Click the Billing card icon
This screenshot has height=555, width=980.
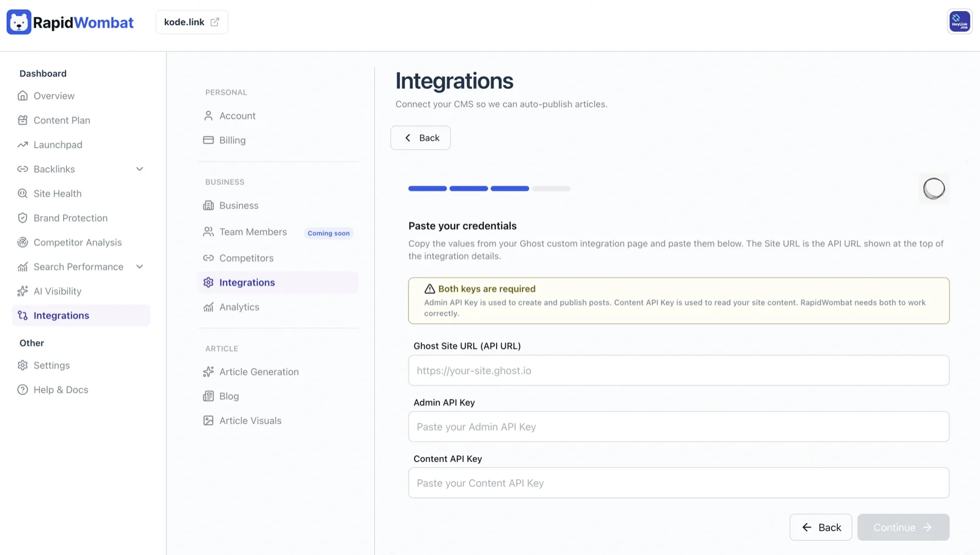coord(208,140)
